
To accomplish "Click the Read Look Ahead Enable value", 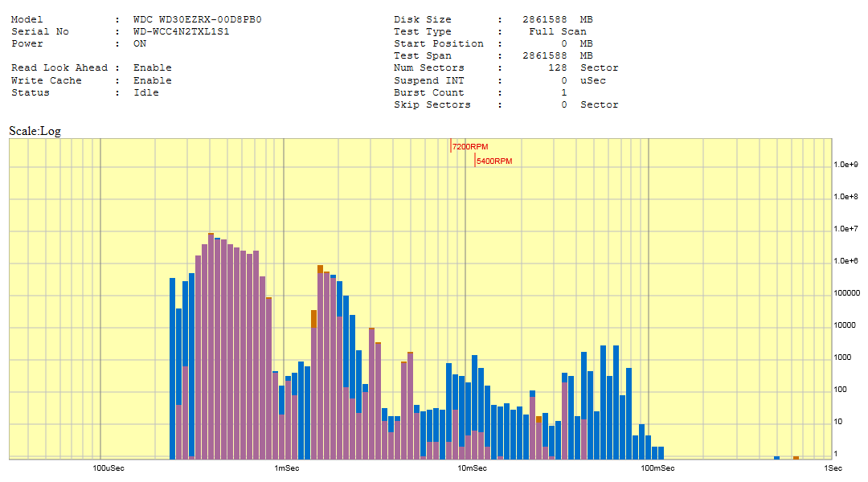I will coord(152,67).
